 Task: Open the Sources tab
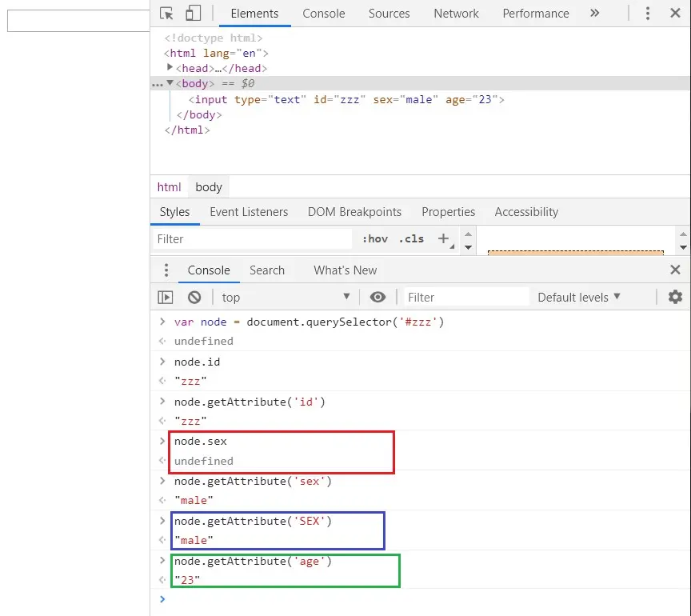click(389, 14)
